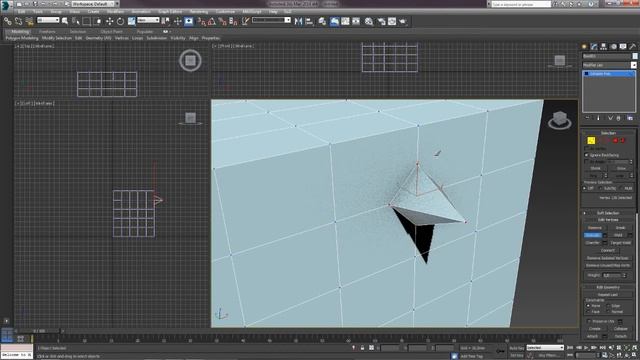640x360 pixels.
Task: Open the Motion command panel tab
Action: pyautogui.click(x=613, y=47)
